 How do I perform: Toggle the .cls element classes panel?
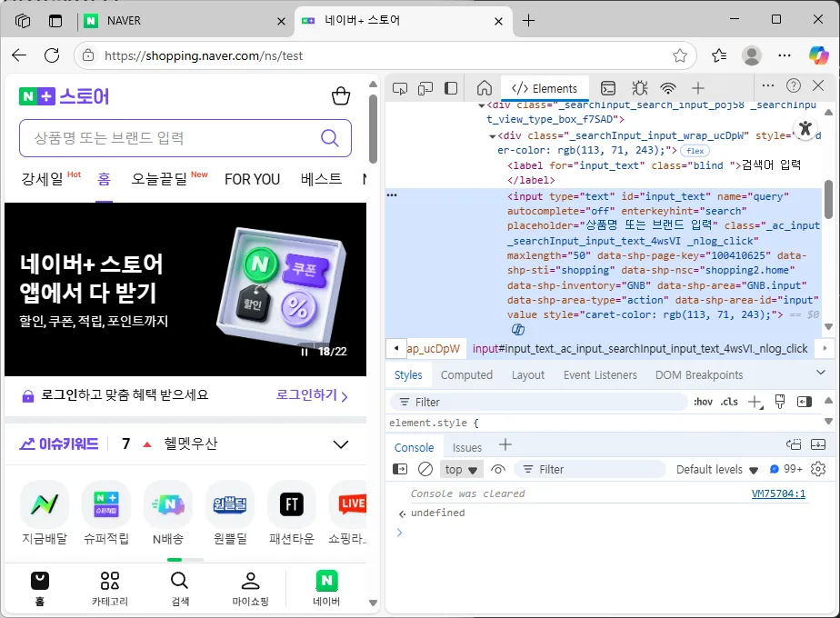tap(729, 402)
